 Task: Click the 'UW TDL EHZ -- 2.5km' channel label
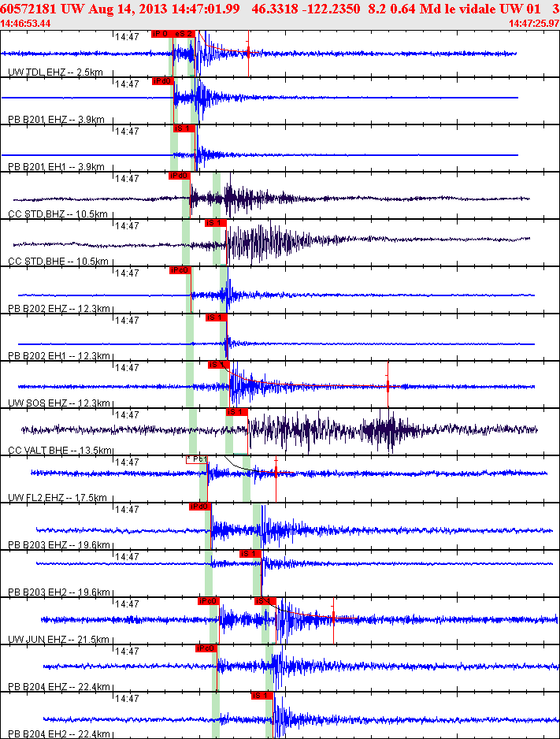pyautogui.click(x=56, y=72)
